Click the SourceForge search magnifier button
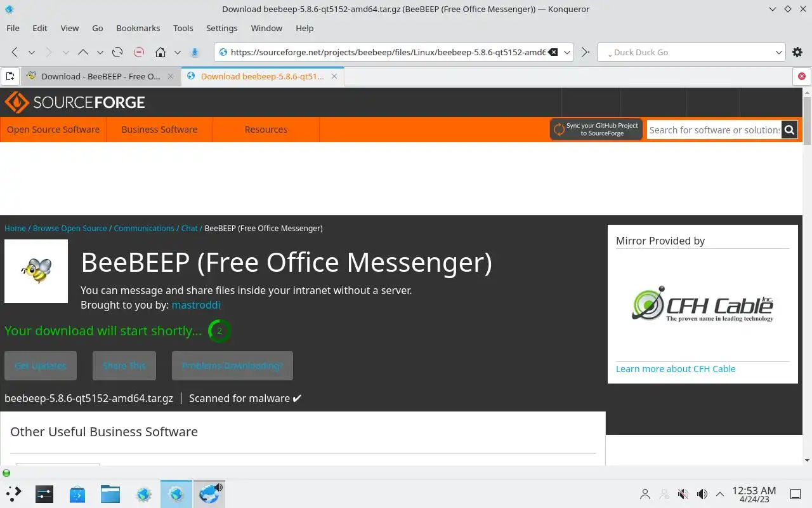The image size is (812, 508). pos(789,130)
